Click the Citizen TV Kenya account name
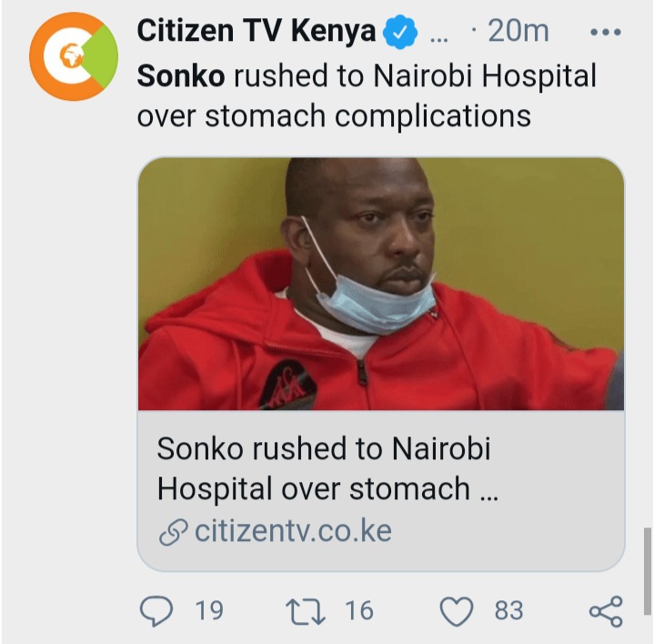The image size is (654, 644). (x=257, y=31)
